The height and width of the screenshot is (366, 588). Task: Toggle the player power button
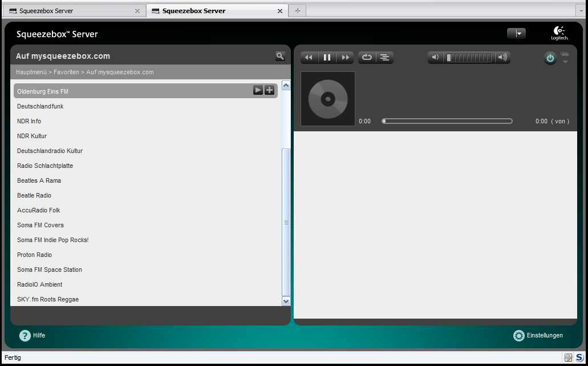[x=550, y=58]
